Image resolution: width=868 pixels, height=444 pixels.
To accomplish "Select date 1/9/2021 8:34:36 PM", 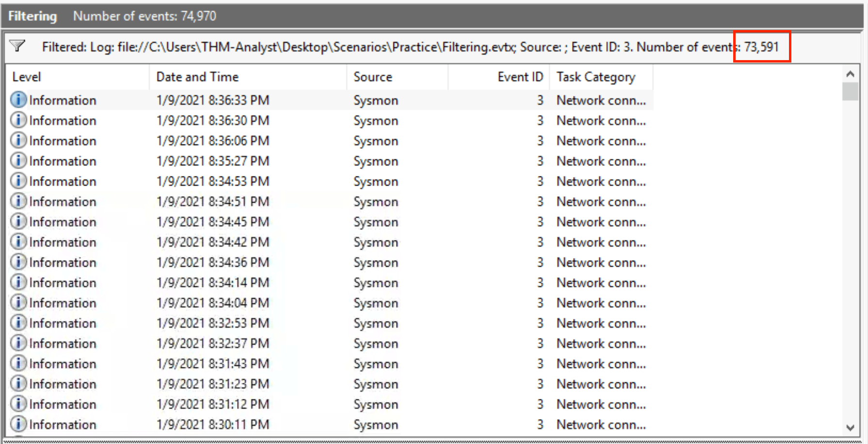I will [212, 262].
